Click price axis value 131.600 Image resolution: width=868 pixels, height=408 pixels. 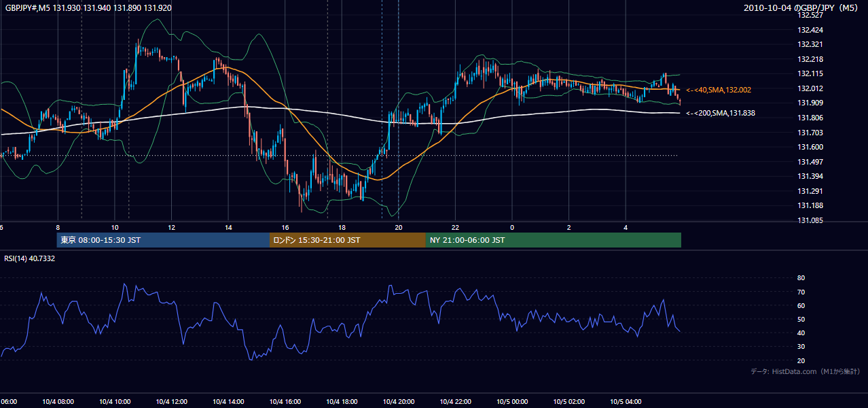point(810,147)
